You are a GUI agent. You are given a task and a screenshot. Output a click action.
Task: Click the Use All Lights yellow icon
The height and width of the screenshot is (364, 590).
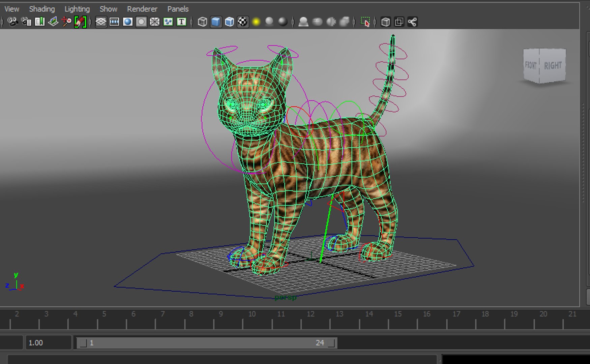256,22
